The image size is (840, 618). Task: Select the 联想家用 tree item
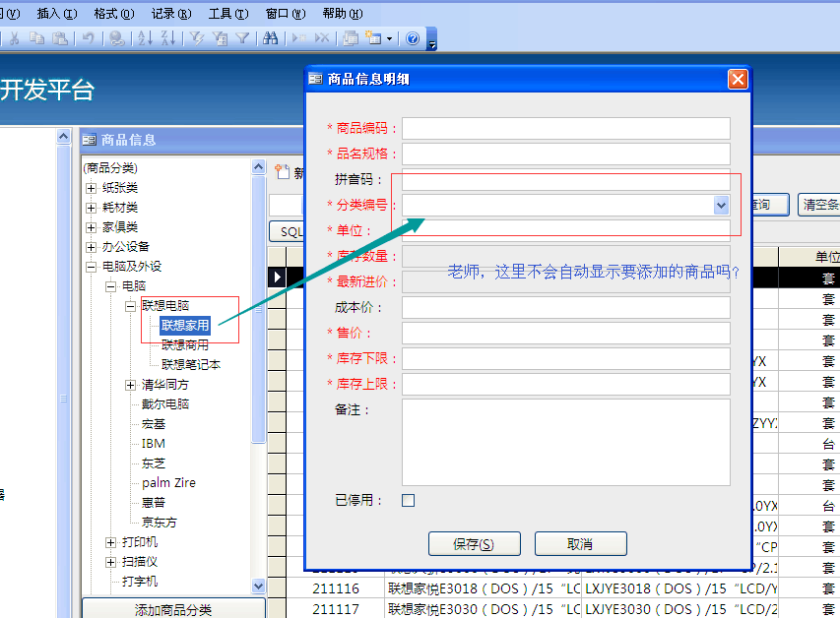(187, 325)
